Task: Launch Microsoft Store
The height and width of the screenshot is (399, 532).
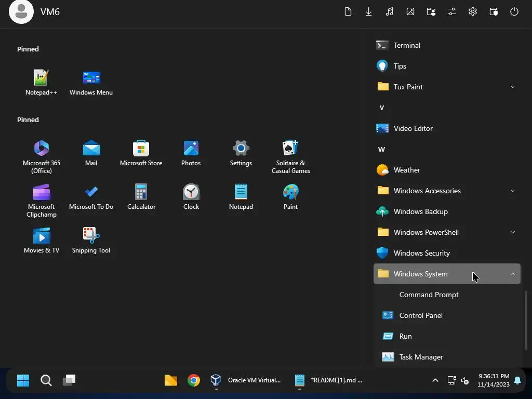Action: pos(141,153)
